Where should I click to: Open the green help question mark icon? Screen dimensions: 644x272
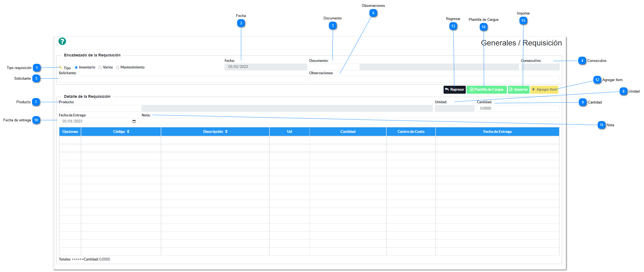[62, 41]
